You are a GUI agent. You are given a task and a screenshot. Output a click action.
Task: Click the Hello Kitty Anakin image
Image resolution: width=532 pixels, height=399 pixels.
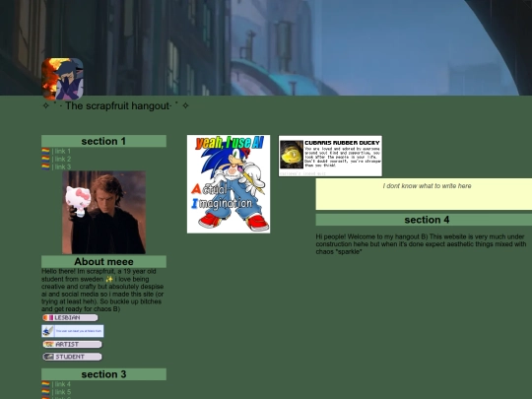point(103,213)
